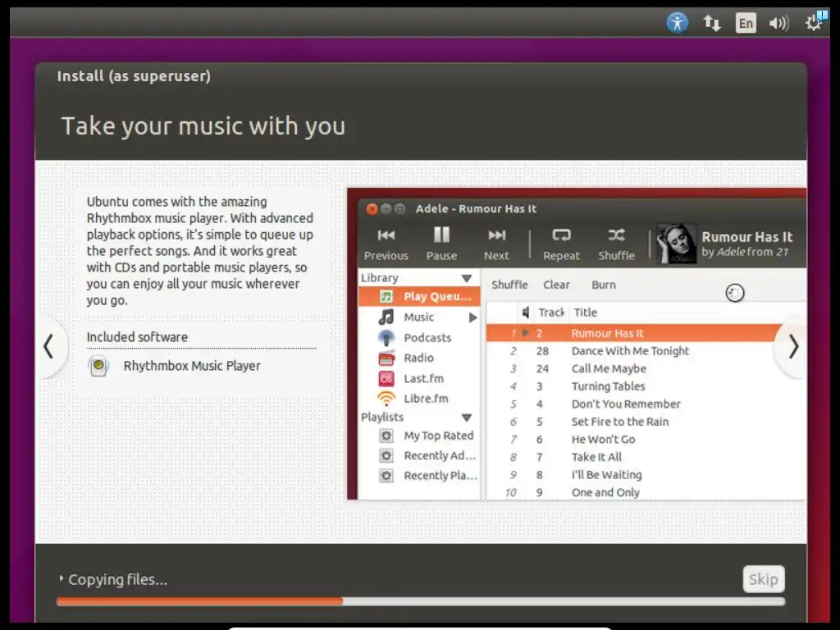Close the Rhythmbox window with red button
Image resolution: width=840 pixels, height=630 pixels.
tap(372, 209)
